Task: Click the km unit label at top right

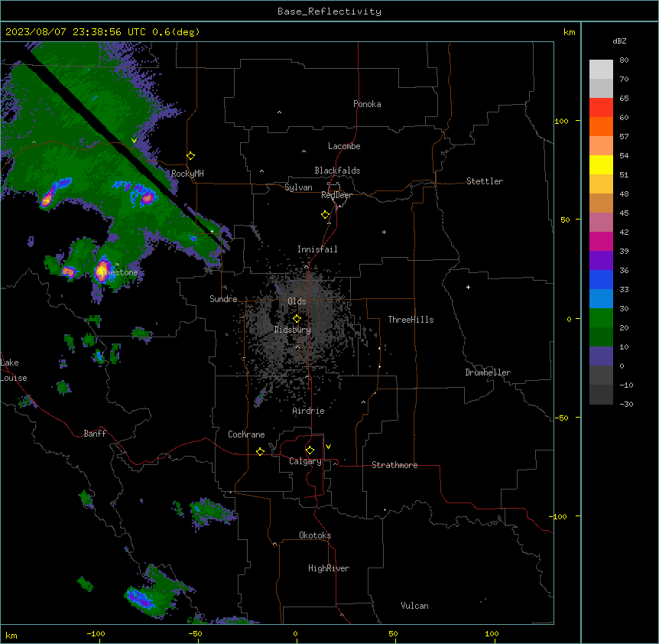Action: pyautogui.click(x=570, y=32)
